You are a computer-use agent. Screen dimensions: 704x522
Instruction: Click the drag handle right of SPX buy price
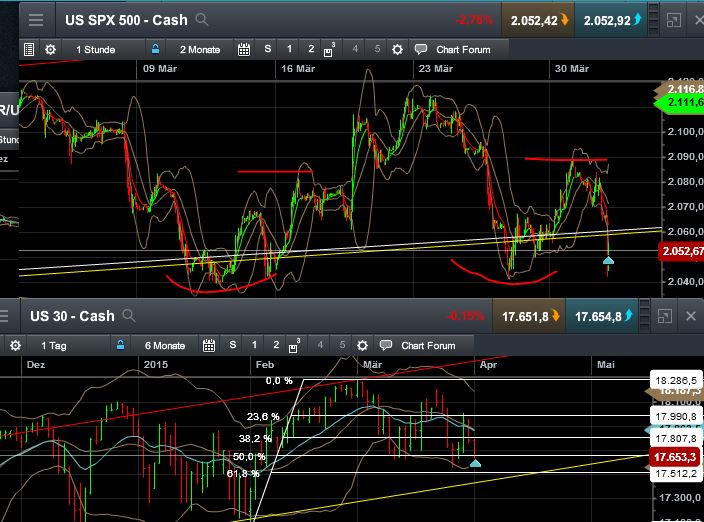click(x=653, y=19)
